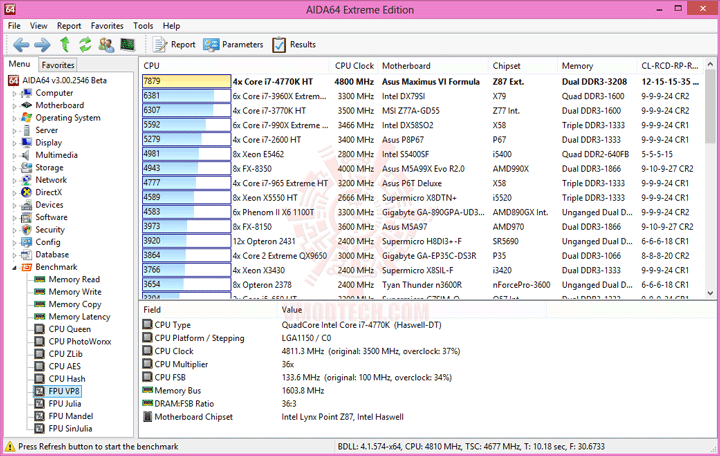Viewport: 720px width, 456px height.
Task: Expand the Multimedia tree node
Action: pyautogui.click(x=14, y=155)
